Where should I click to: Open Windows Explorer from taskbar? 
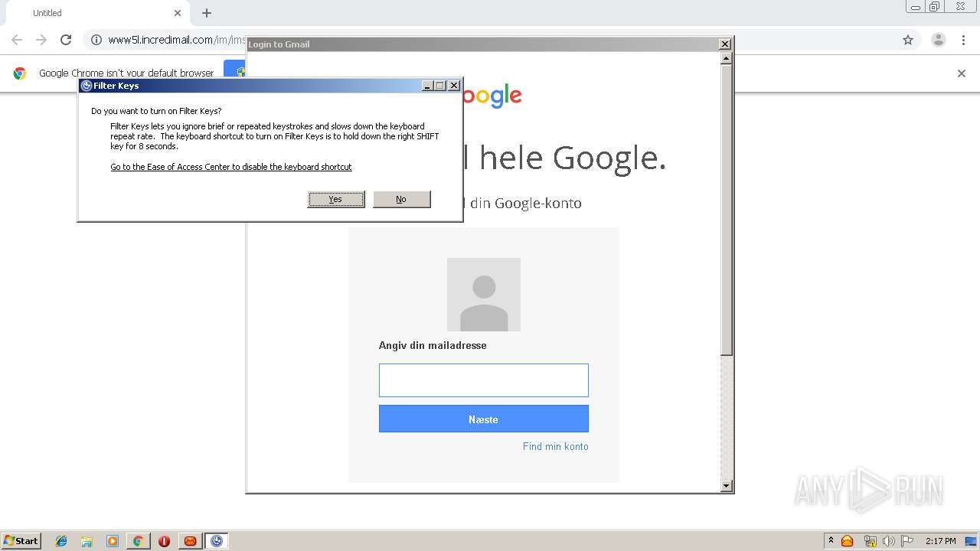87,541
